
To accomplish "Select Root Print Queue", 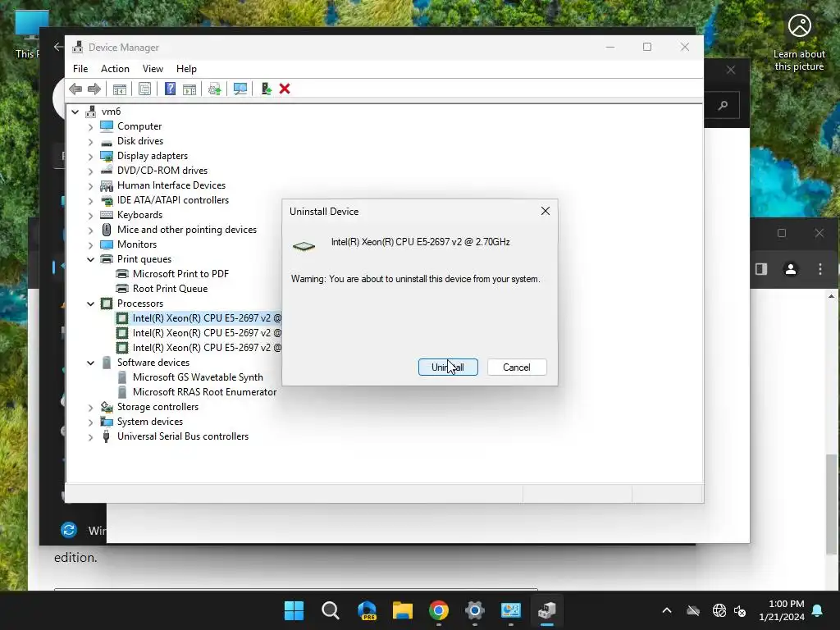I will pos(170,288).
